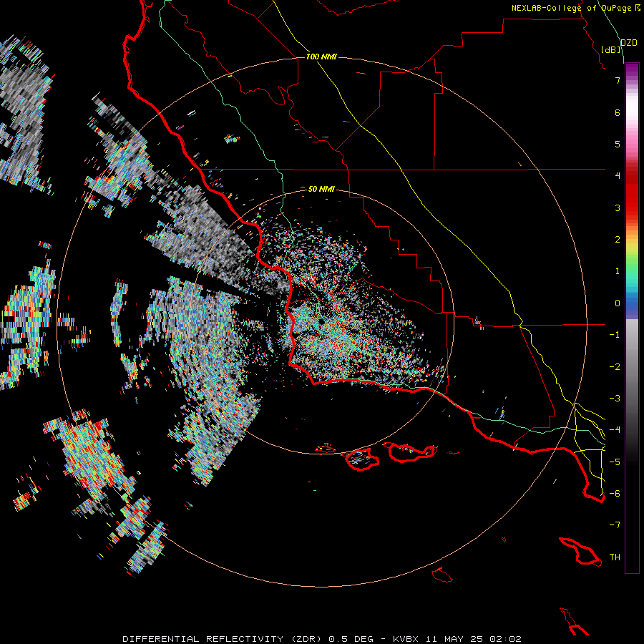The height and width of the screenshot is (644, 644).
Task: Click the 2 dB scale value
Action: [x=618, y=240]
